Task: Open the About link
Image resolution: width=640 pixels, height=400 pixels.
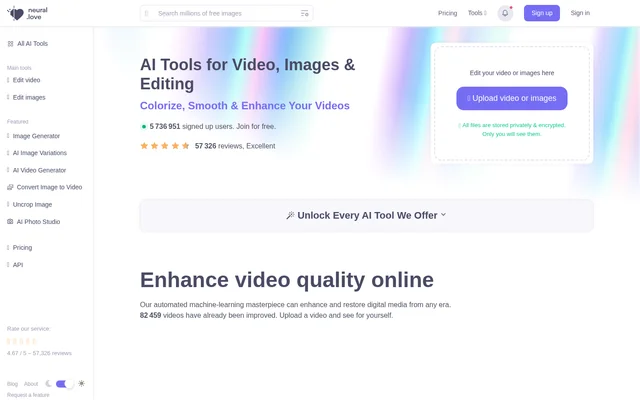Action: click(x=31, y=384)
